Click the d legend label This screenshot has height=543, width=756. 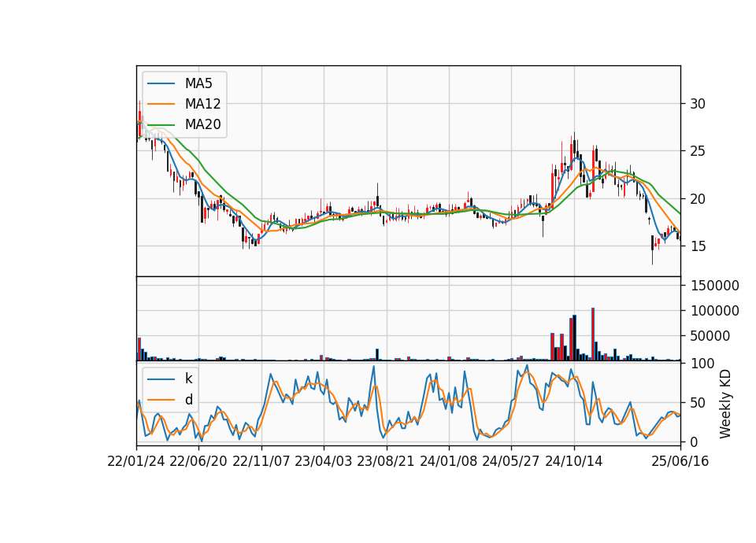188,400
